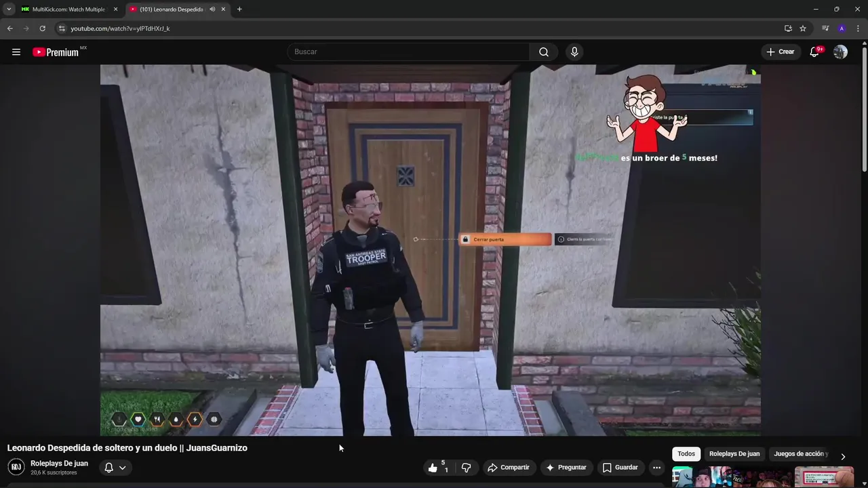868x488 pixels.
Task: Bookmark this page with star icon
Action: tap(803, 28)
